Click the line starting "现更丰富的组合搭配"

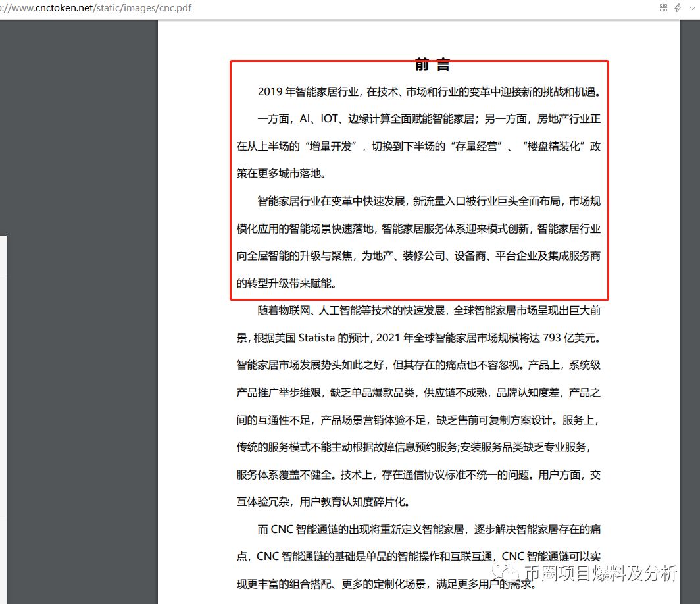click(386, 584)
